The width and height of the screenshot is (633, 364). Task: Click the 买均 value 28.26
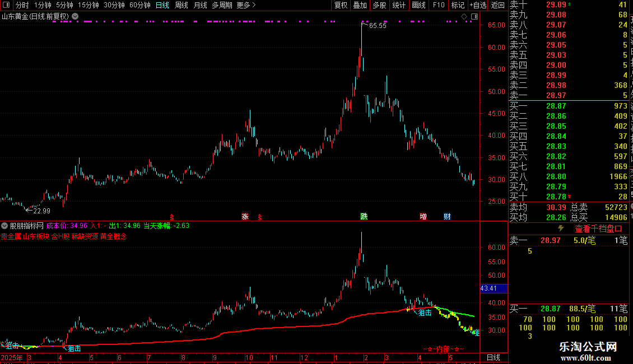[556, 217]
